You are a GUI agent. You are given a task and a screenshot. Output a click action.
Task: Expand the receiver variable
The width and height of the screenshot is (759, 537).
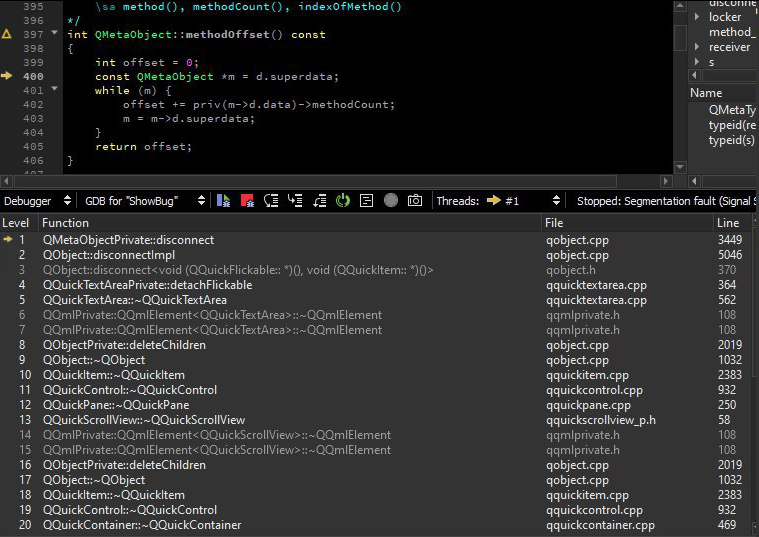tap(698, 47)
